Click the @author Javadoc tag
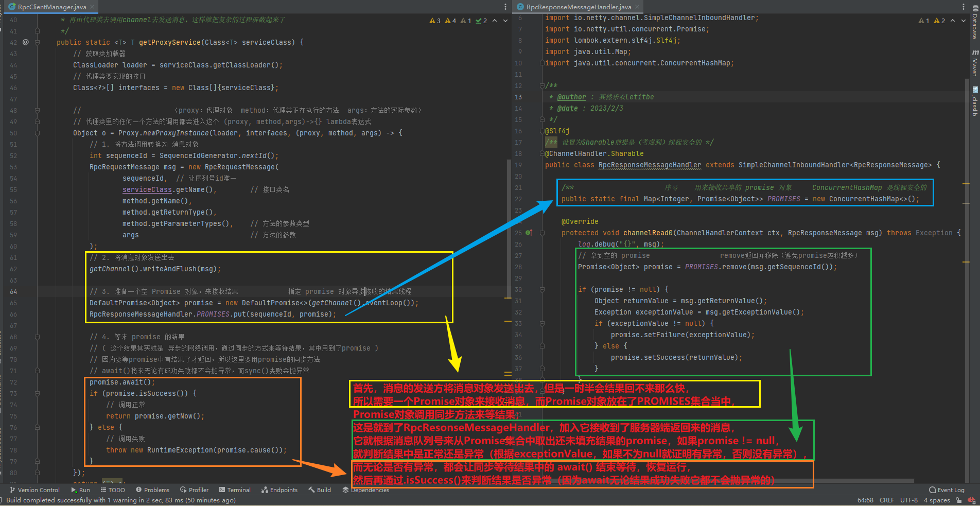 point(571,97)
